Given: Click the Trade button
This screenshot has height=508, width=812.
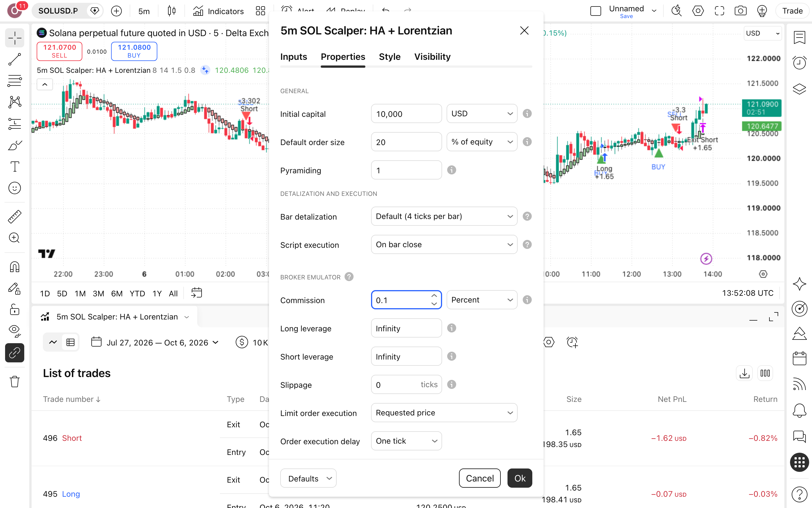Looking at the screenshot, I should (x=792, y=11).
